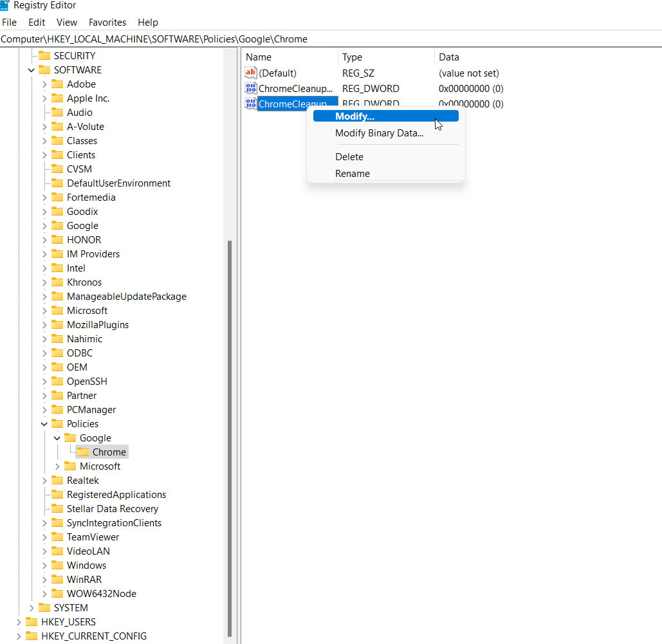Expand the Microsoft key under Policies

pyautogui.click(x=57, y=466)
